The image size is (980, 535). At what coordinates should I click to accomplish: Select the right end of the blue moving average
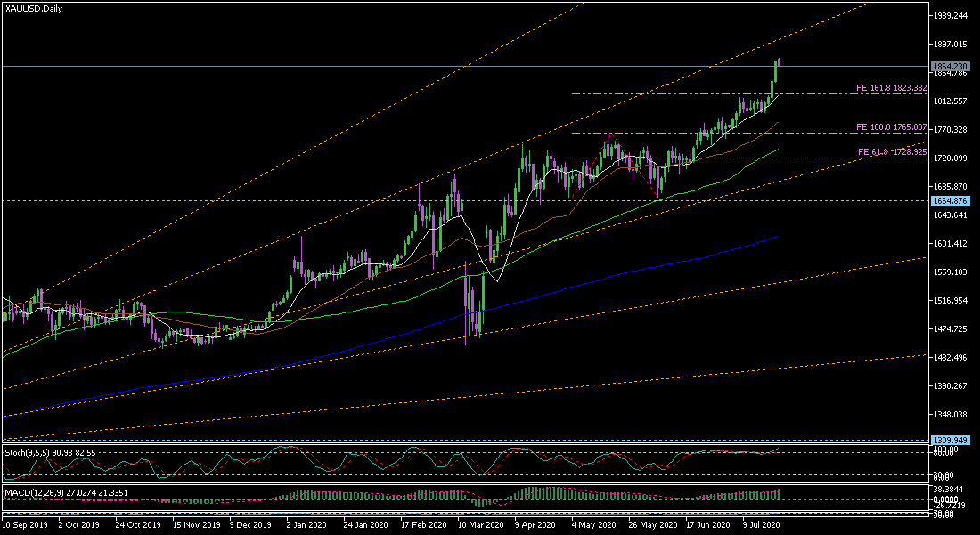coord(777,237)
